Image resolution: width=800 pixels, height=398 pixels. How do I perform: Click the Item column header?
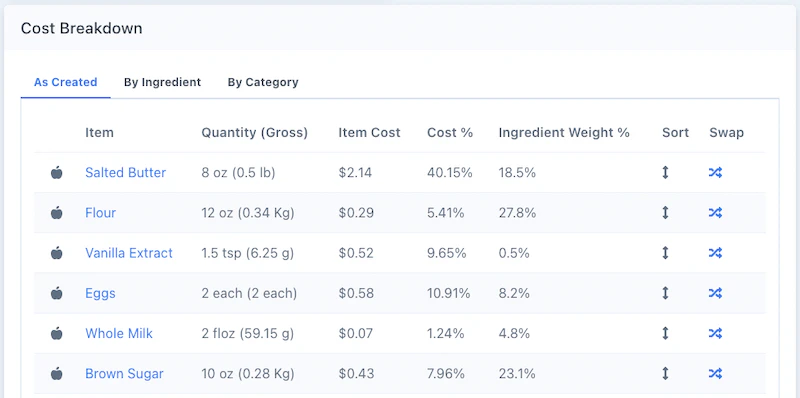(x=99, y=133)
